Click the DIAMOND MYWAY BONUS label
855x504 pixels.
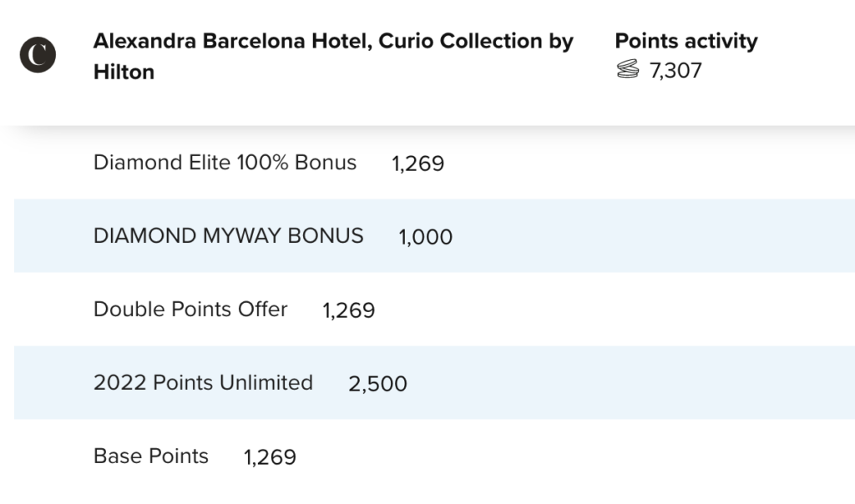pyautogui.click(x=229, y=236)
